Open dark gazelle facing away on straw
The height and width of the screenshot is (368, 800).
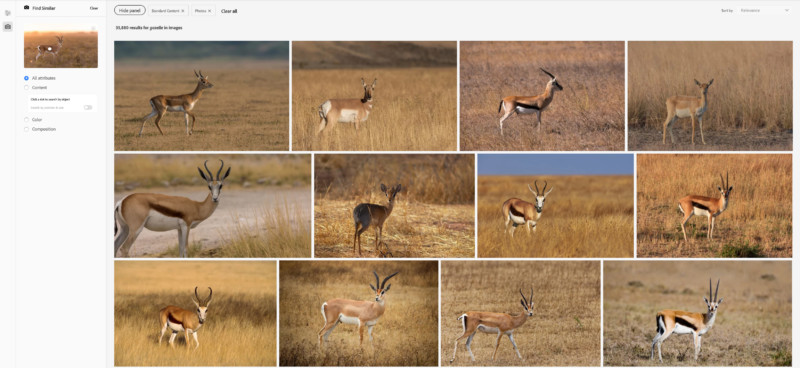coord(394,206)
